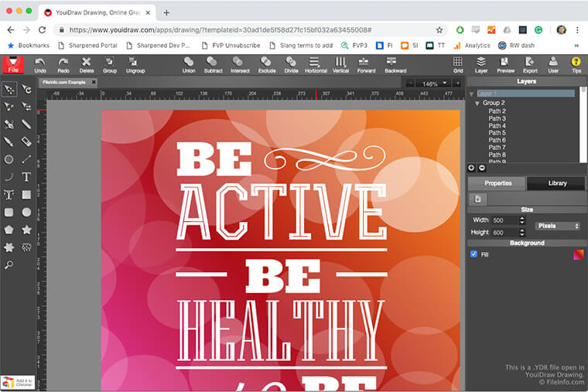Click the add layer plus button

(472, 168)
